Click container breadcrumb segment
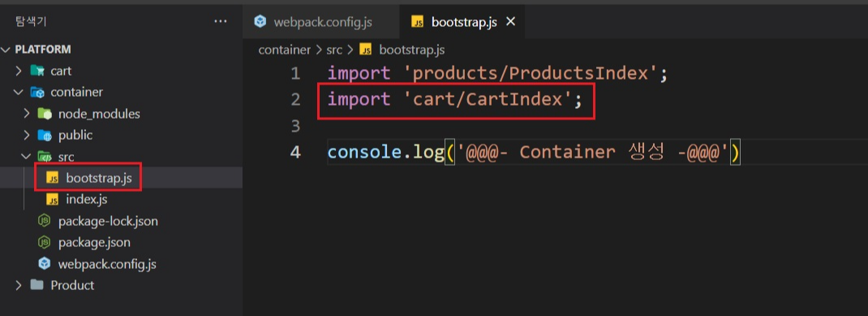This screenshot has height=316, width=868. tap(285, 50)
